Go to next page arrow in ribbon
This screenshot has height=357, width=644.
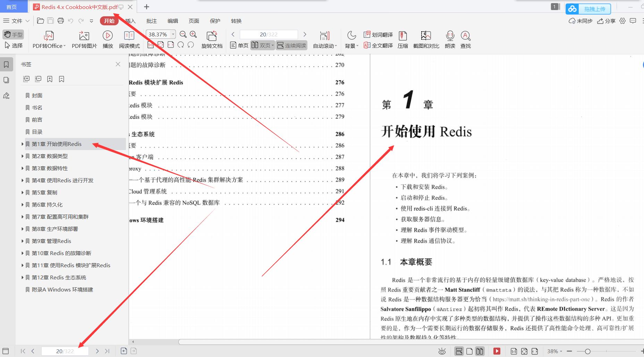pos(305,34)
